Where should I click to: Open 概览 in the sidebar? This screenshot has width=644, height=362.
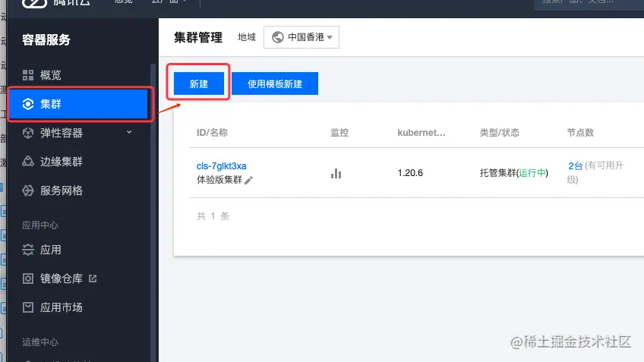click(51, 75)
